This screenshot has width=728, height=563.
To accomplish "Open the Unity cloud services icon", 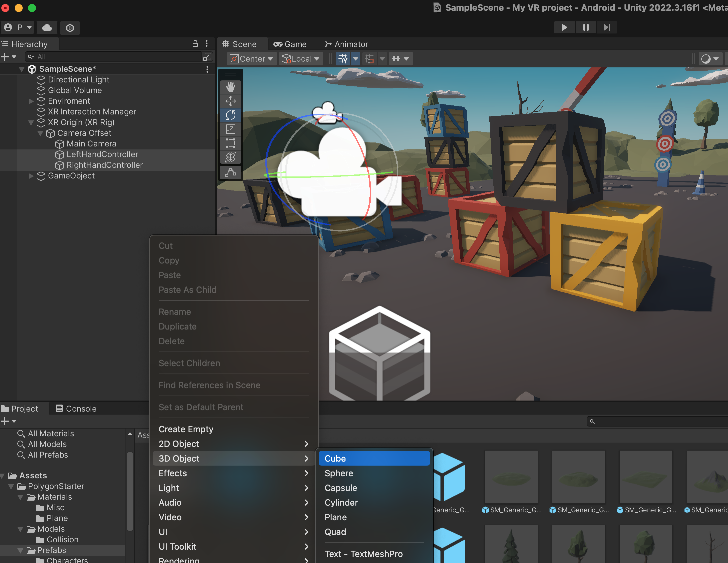I will click(x=47, y=27).
